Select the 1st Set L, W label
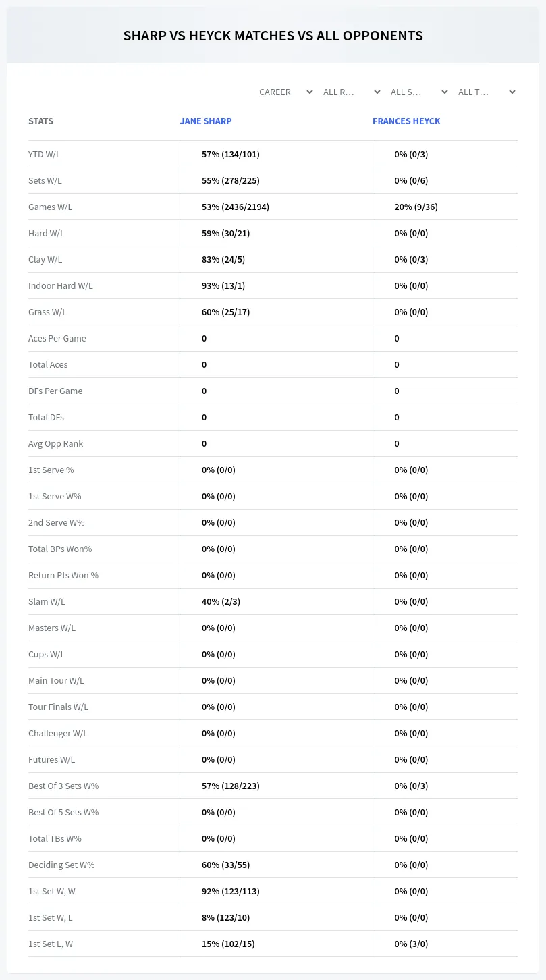 click(x=51, y=944)
